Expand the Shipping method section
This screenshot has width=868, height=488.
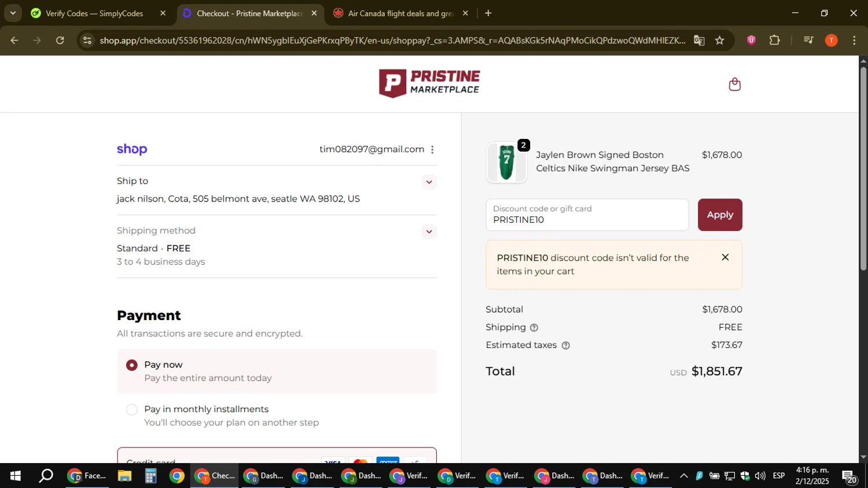tap(429, 232)
